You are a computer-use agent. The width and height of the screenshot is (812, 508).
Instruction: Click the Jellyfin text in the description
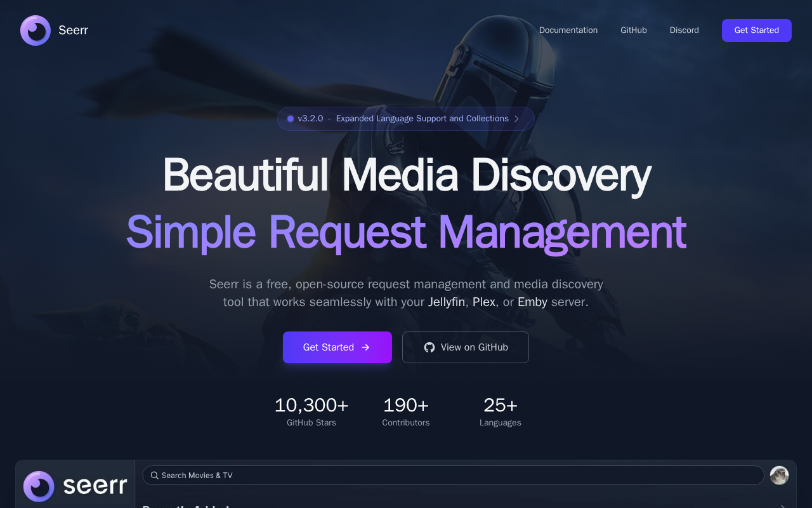[447, 302]
